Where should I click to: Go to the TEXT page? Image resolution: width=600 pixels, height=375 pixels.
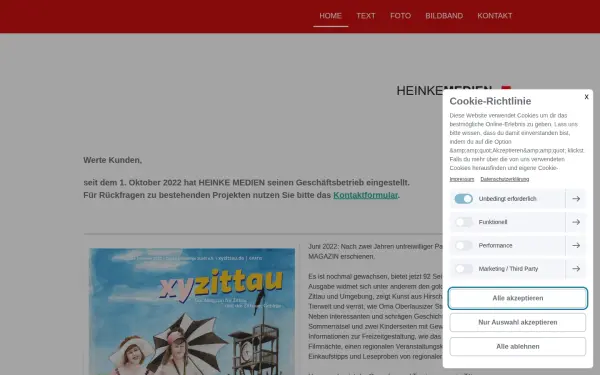(x=366, y=16)
